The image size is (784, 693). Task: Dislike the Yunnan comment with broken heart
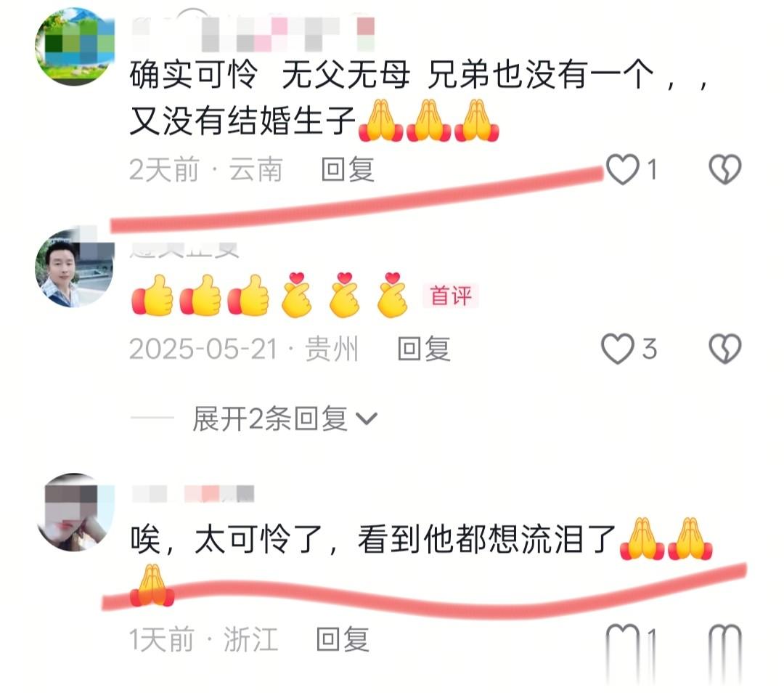725,169
